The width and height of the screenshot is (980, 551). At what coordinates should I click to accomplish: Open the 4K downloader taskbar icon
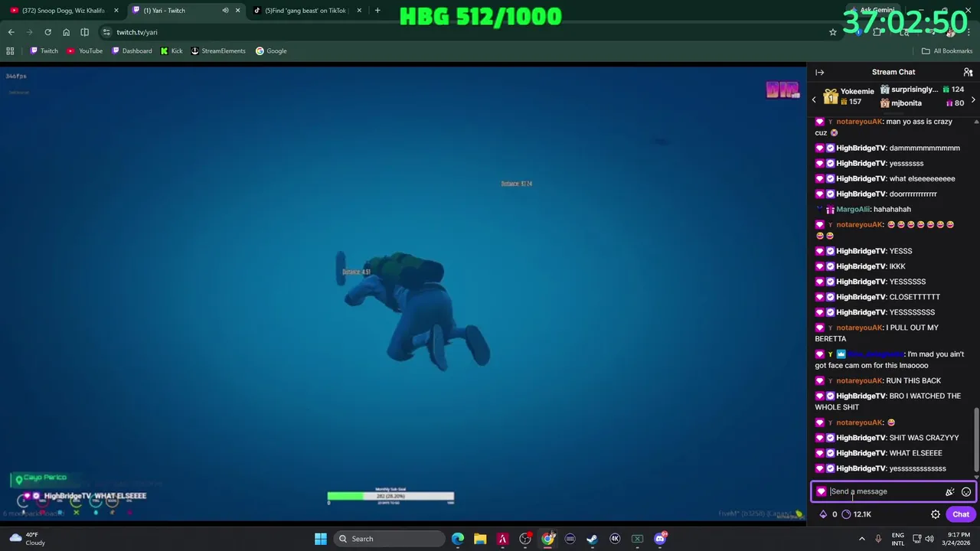[x=615, y=539]
